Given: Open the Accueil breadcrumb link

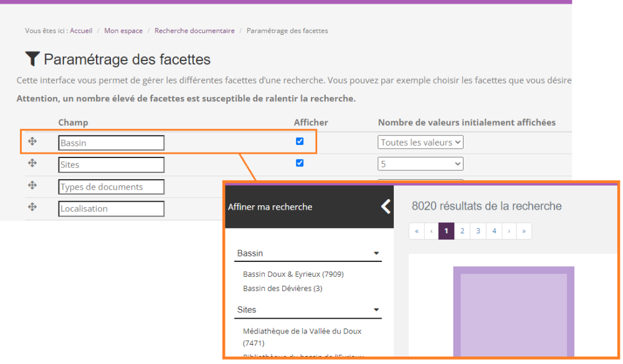Looking at the screenshot, I should (x=81, y=30).
